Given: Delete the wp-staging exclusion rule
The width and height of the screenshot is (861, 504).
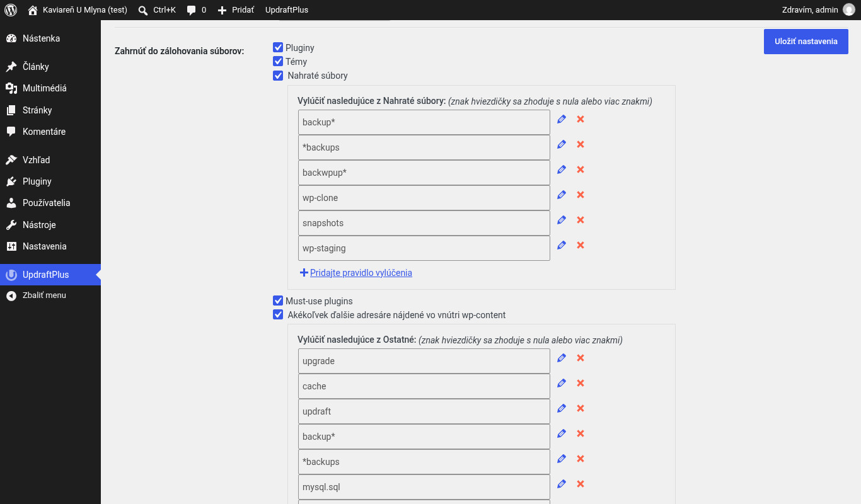Looking at the screenshot, I should (x=581, y=245).
